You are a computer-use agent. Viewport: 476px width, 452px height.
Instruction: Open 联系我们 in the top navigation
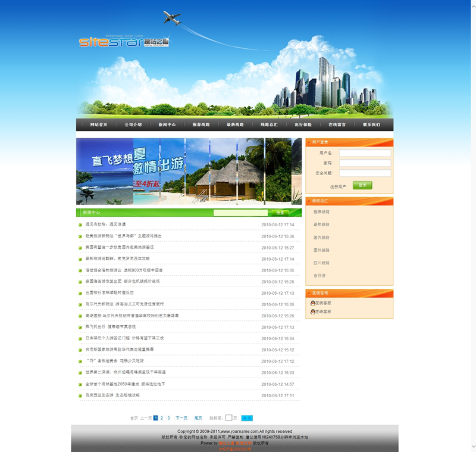click(371, 125)
